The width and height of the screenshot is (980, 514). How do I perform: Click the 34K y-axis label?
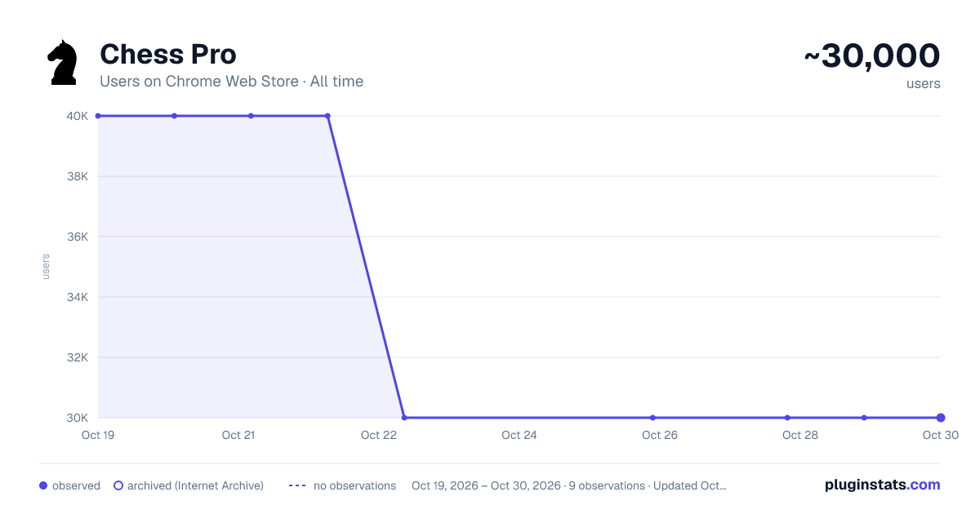(x=78, y=297)
